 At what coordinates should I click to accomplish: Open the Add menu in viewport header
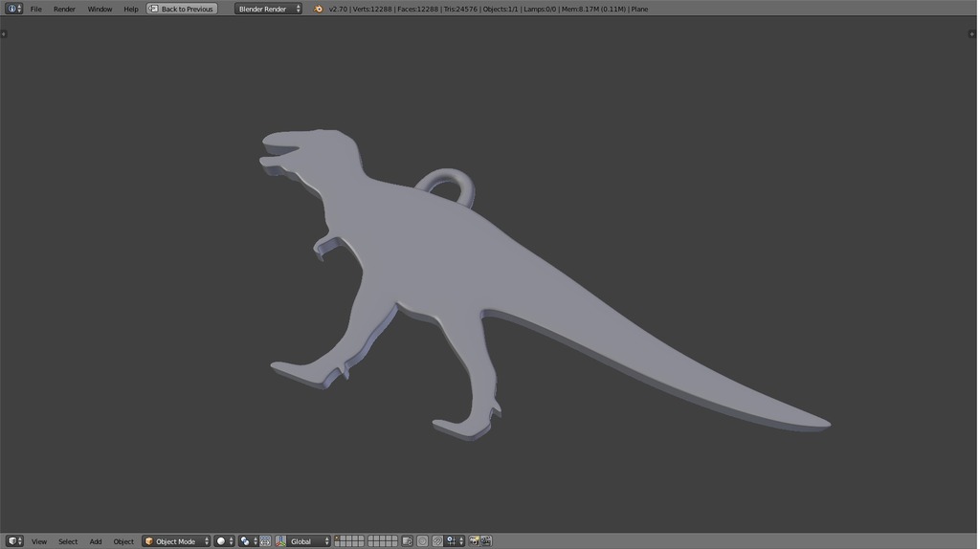[x=96, y=541]
